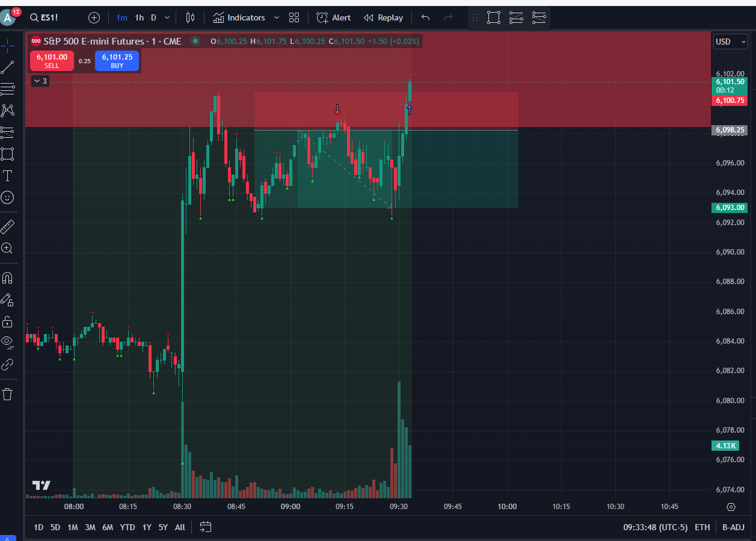The image size is (756, 541).
Task: Open the Indicators dialog
Action: [239, 17]
